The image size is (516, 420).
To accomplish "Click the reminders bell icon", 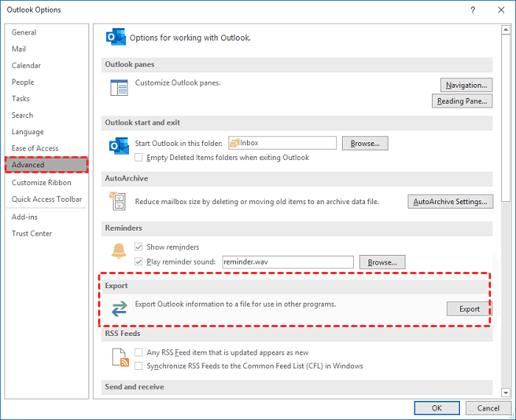I will point(119,251).
